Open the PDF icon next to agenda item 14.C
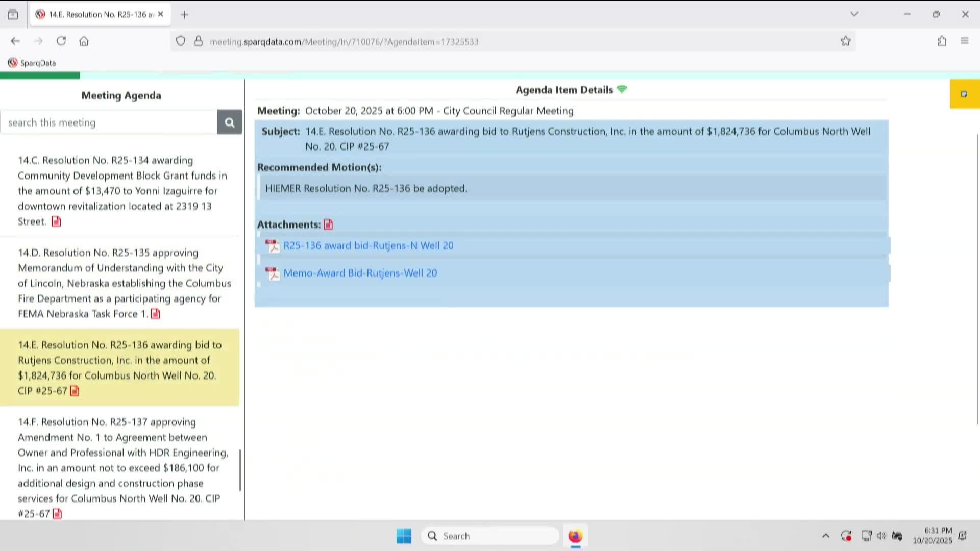The height and width of the screenshot is (551, 980). tap(56, 221)
